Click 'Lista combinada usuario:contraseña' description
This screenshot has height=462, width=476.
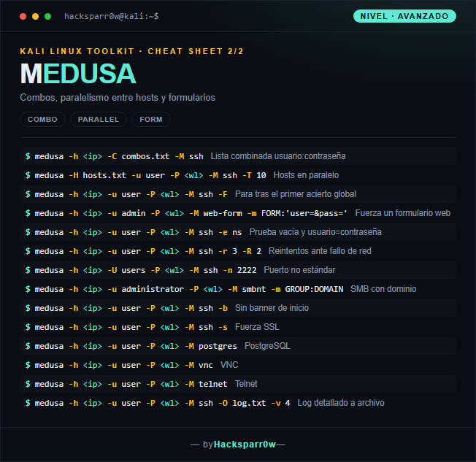[278, 156]
